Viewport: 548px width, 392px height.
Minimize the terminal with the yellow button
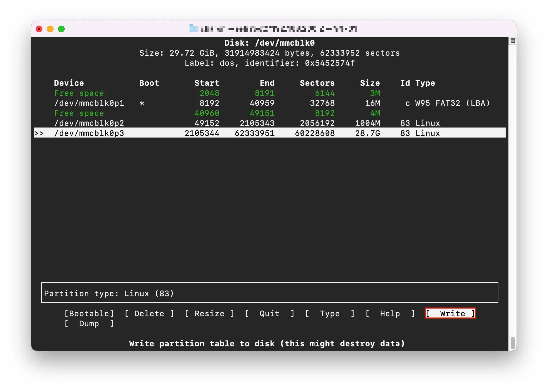coord(50,29)
